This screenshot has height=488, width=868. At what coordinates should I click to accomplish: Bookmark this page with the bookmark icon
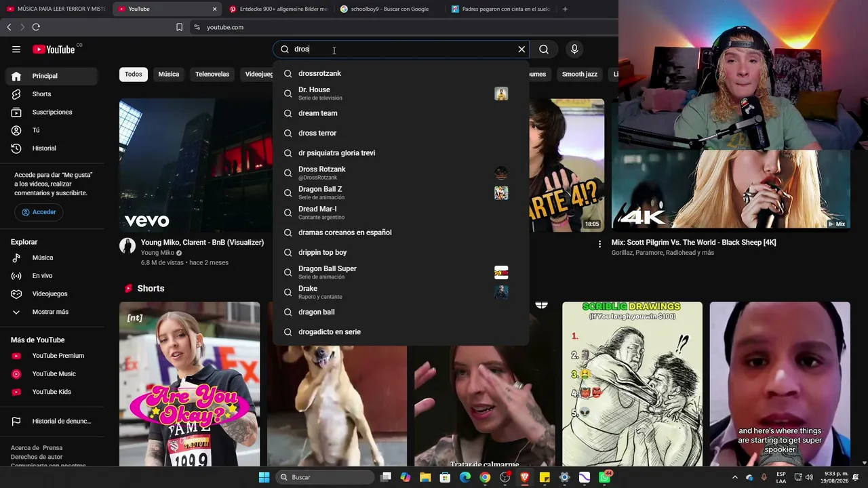point(179,27)
